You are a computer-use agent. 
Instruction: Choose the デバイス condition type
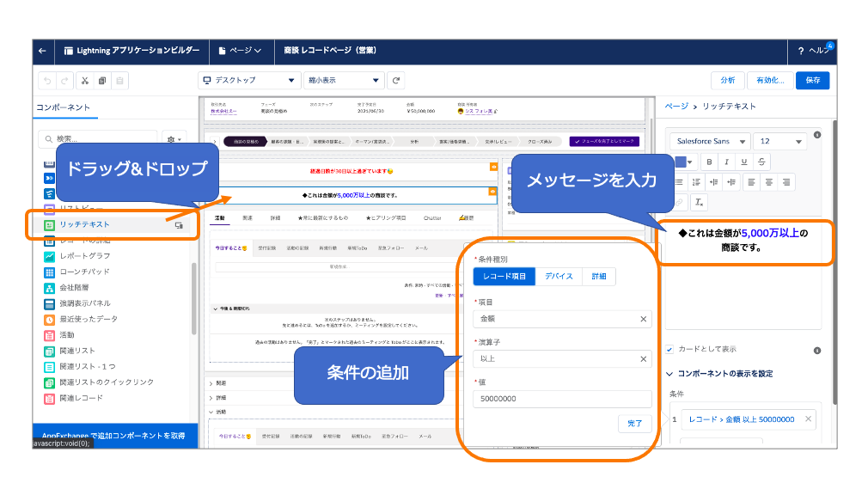pos(559,277)
